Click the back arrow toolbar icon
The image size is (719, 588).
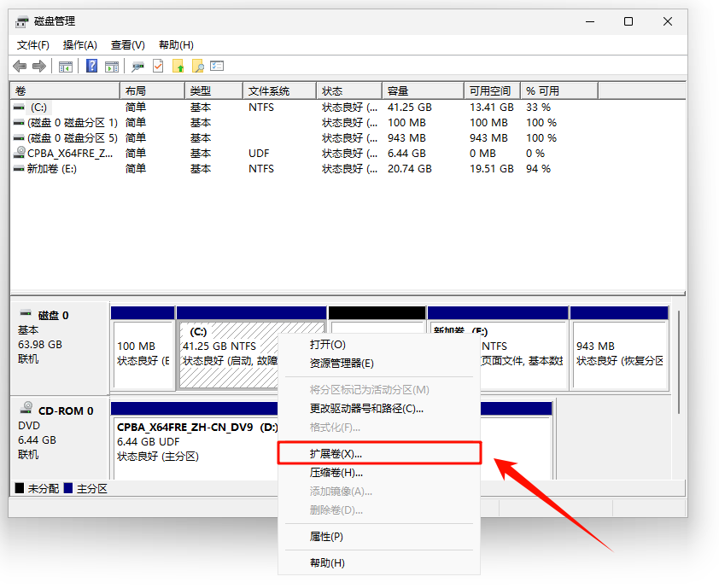click(20, 66)
